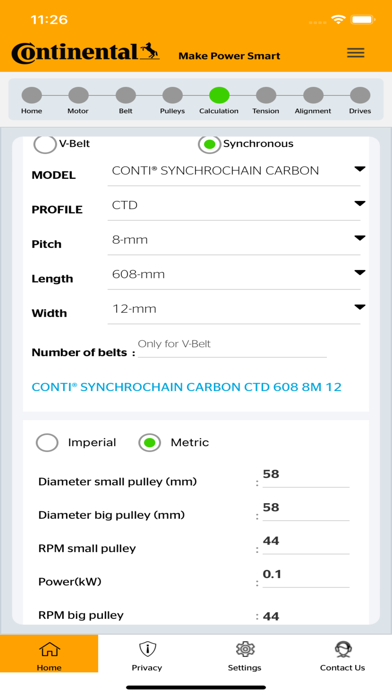Open the Settings gear icon
The height and width of the screenshot is (696, 392).
click(245, 649)
